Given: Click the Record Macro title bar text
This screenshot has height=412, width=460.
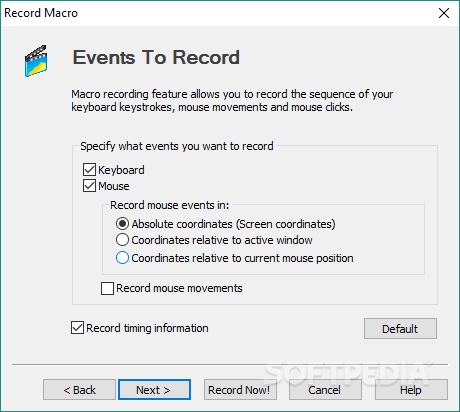Looking at the screenshot, I should [41, 13].
